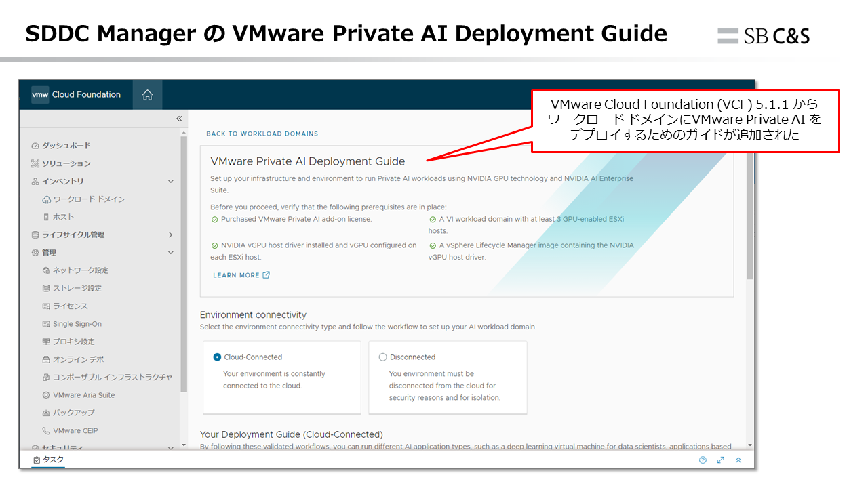Screen dimensions: 868x488
Task: Click the ストレージ設定 icon
Action: [x=46, y=288]
